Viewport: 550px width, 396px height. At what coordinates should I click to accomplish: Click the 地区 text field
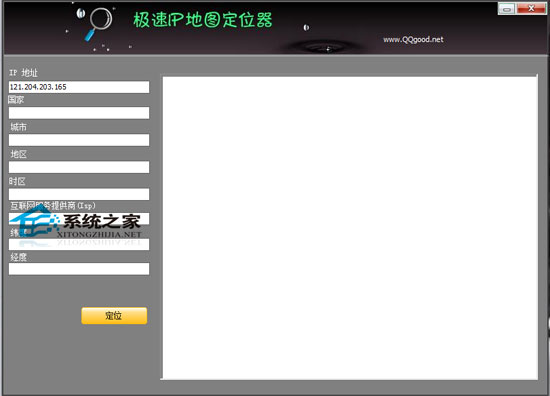pos(79,167)
